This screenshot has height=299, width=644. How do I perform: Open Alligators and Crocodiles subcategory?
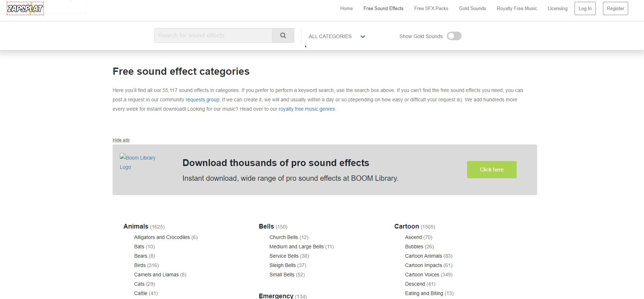[x=162, y=237]
